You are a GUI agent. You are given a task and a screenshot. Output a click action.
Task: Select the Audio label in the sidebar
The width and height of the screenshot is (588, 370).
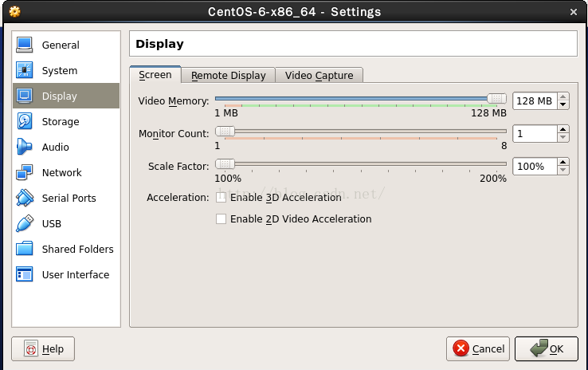pyautogui.click(x=56, y=147)
